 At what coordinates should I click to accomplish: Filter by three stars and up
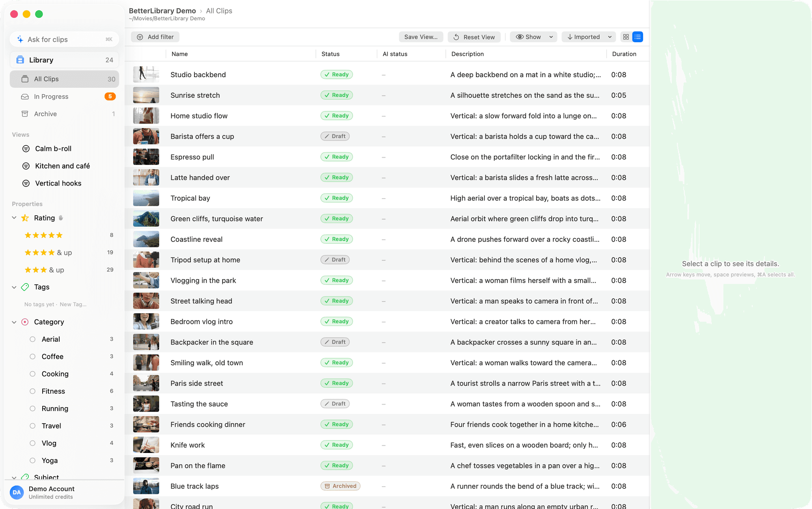[x=64, y=270]
